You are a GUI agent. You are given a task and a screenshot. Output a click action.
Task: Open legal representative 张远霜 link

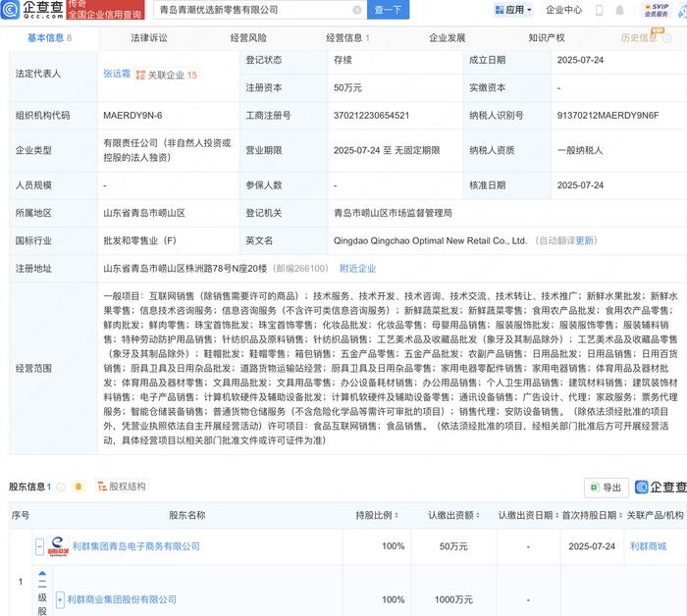point(117,74)
